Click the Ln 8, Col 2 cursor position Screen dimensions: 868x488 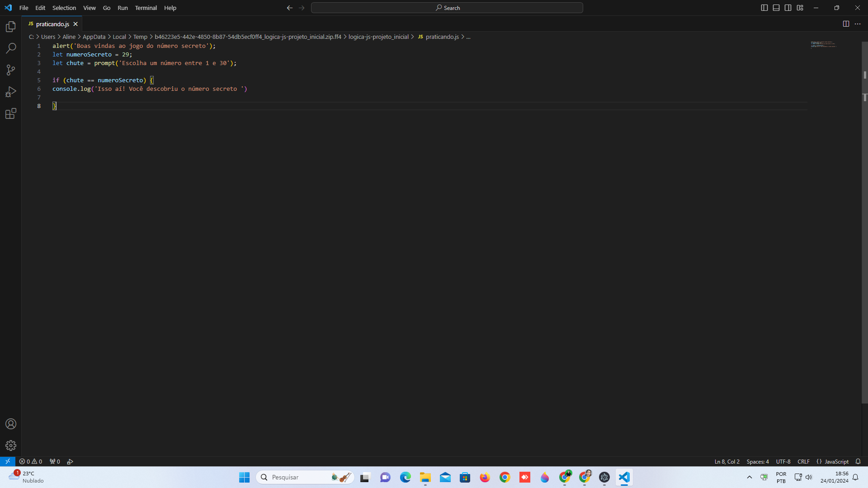727,461
